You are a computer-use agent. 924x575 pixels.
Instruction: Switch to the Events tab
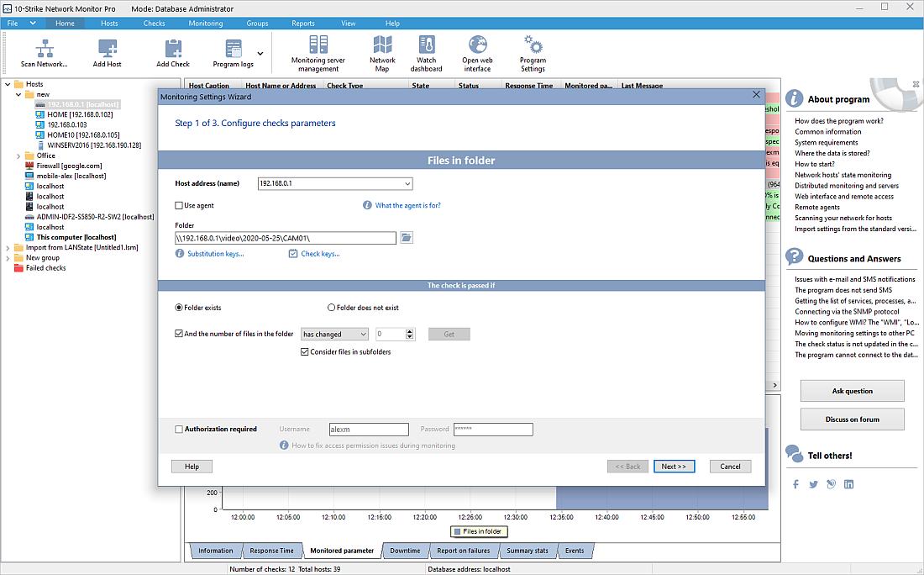click(x=575, y=551)
